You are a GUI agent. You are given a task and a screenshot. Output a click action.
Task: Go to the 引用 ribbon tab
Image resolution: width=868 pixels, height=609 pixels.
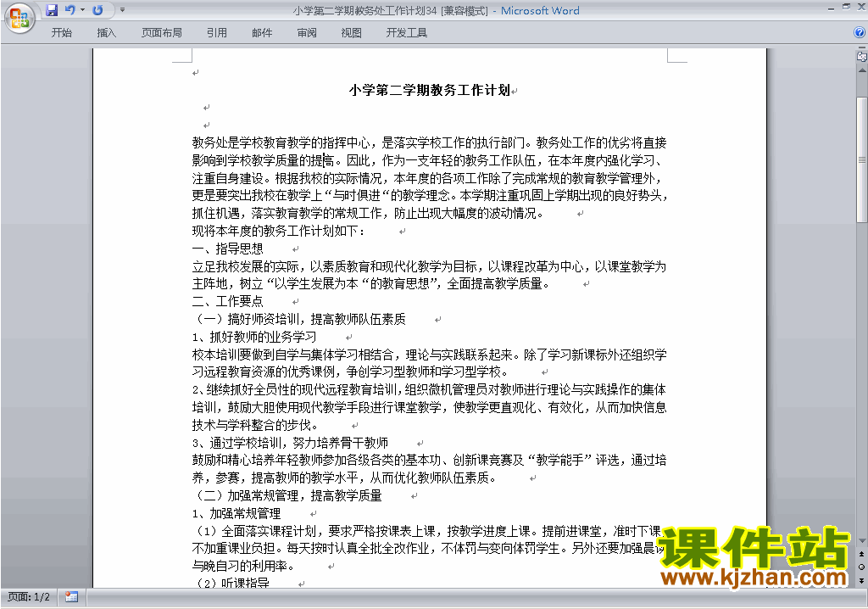point(216,33)
